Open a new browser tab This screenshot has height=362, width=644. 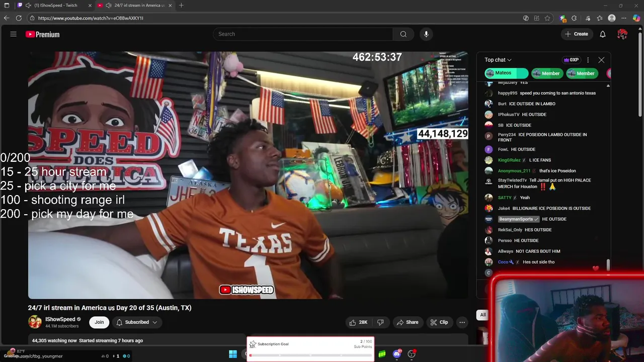point(181,5)
